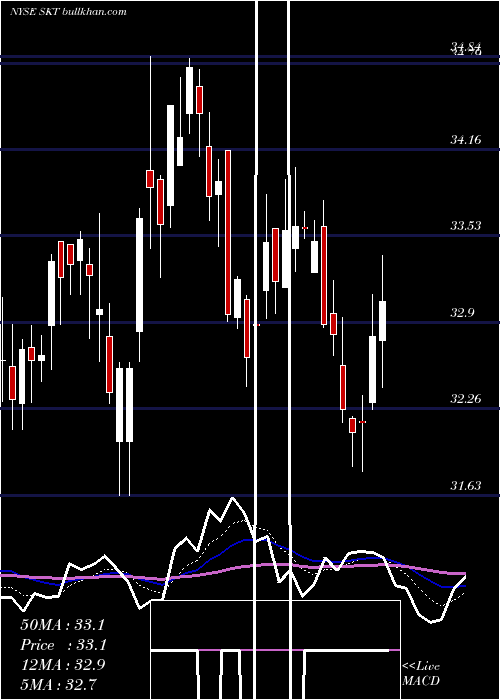The width and height of the screenshot is (500, 700).
Task: Click the '50MA : 33.1' readout
Action: click(62, 625)
